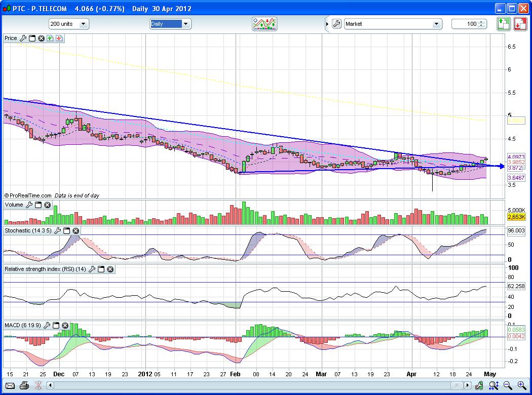Close the Stochastic indicator panel

pyautogui.click(x=76, y=230)
